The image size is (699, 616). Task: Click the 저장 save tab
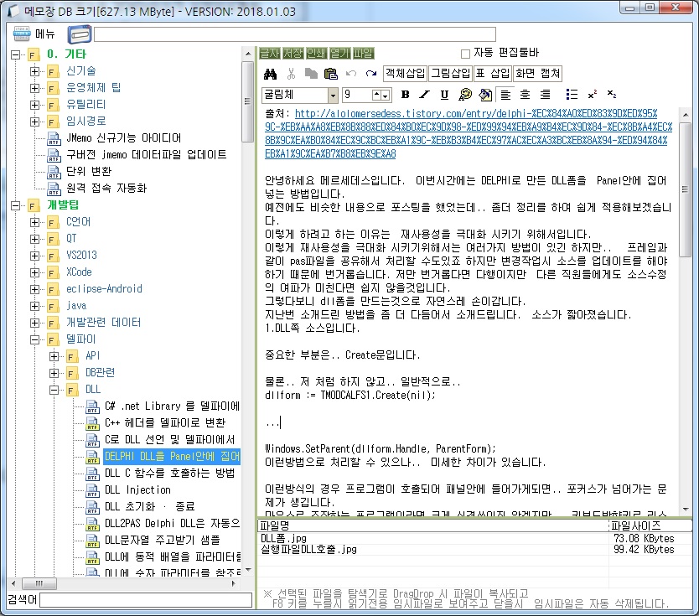pyautogui.click(x=293, y=53)
